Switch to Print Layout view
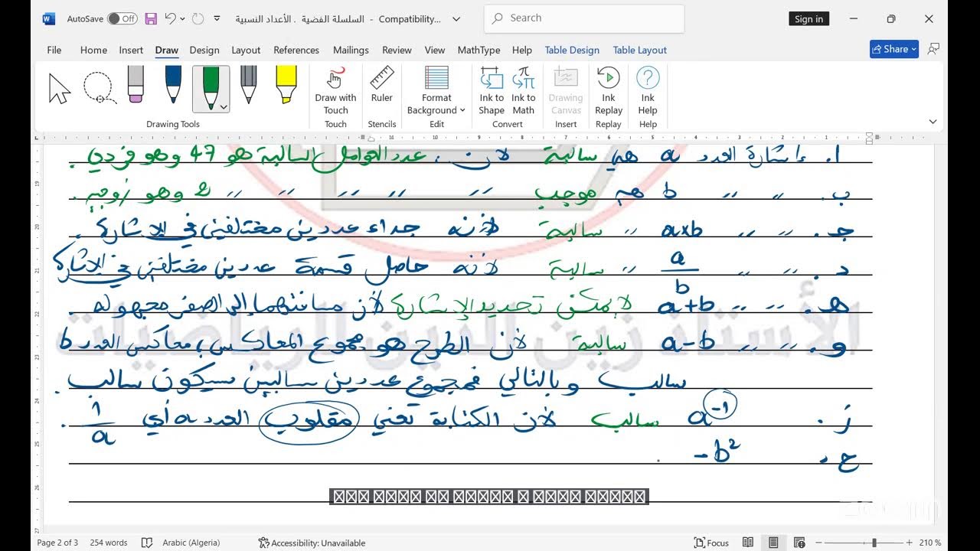This screenshot has width=980, height=551. tap(773, 543)
